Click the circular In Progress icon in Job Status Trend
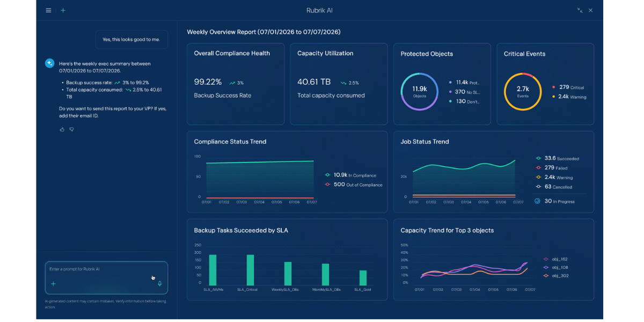The width and height of the screenshot is (644, 322). pyautogui.click(x=537, y=201)
